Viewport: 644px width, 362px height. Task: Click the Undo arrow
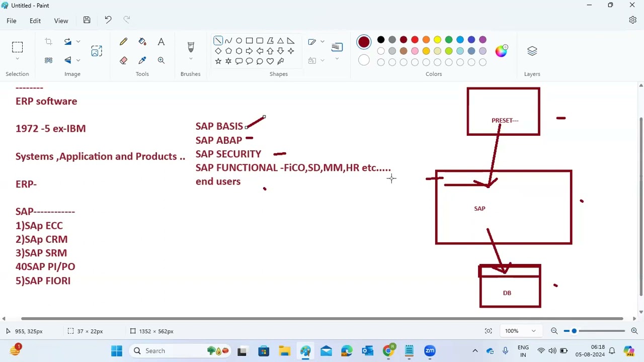[108, 20]
